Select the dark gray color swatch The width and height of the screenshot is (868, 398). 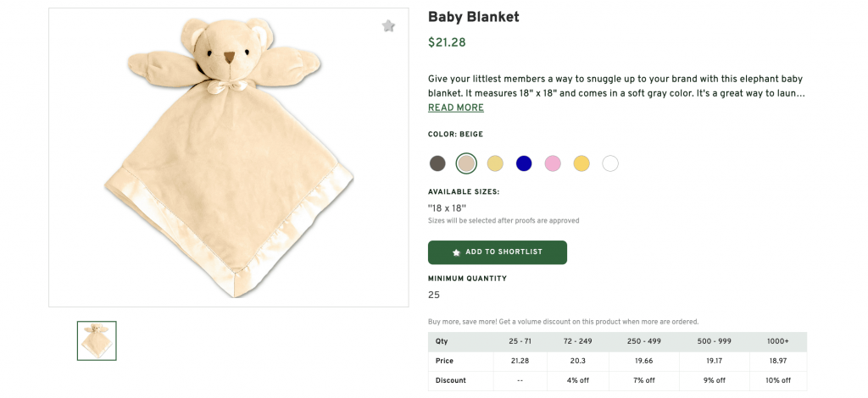(437, 163)
